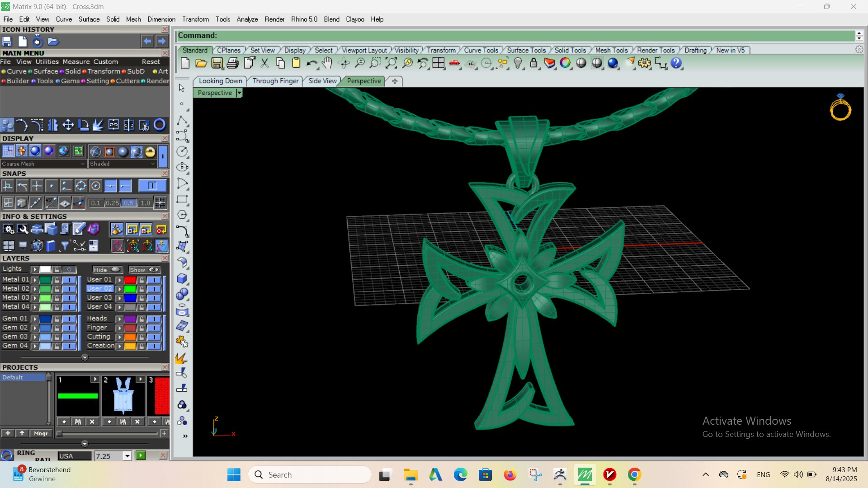Select the Circle tool in side toolbar

[182, 152]
